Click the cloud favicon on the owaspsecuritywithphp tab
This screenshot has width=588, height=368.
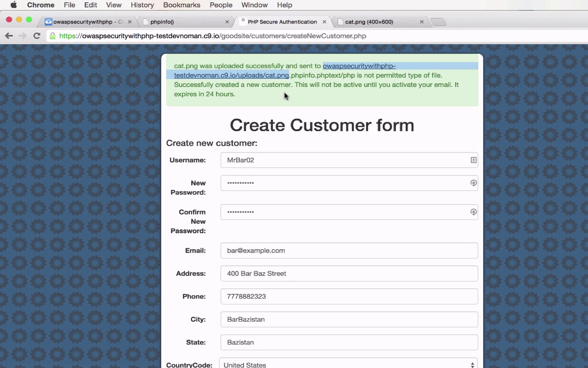tap(48, 22)
